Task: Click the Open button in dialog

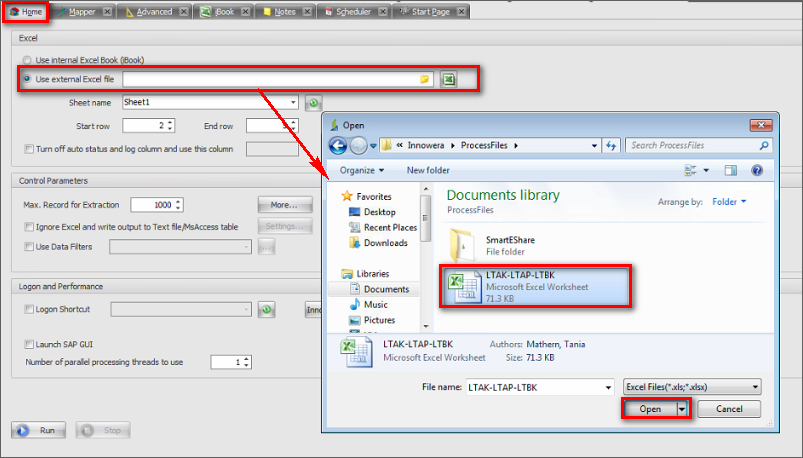Action: 650,409
